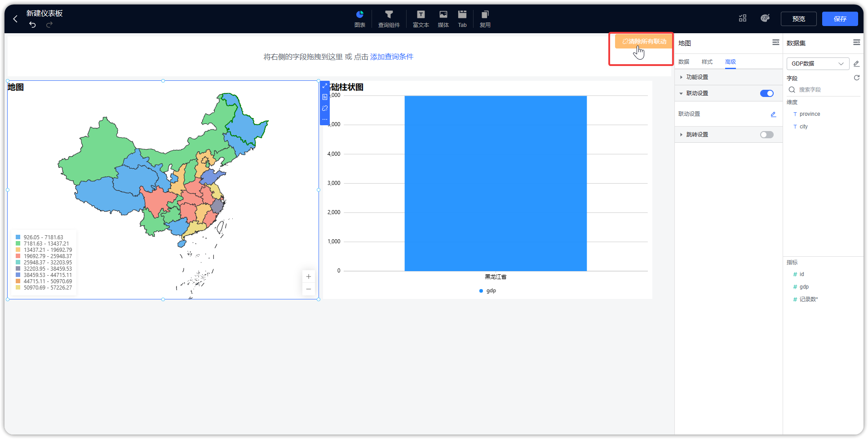Screen dimensions: 868x439
Task: Switch to the 数据 tab
Action: (684, 62)
